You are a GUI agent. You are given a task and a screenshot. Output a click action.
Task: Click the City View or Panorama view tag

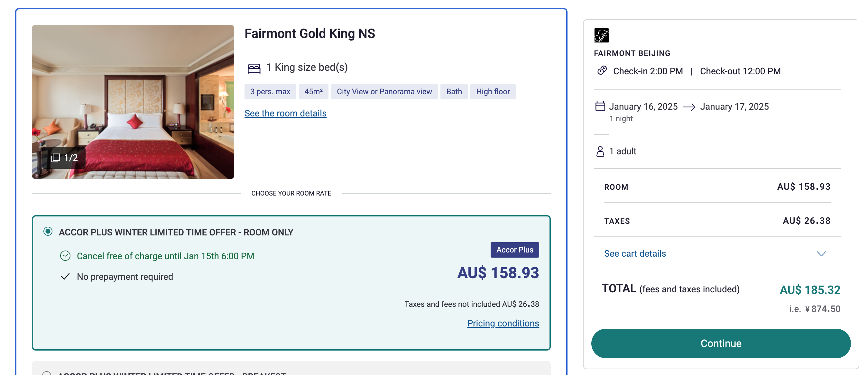coord(384,92)
